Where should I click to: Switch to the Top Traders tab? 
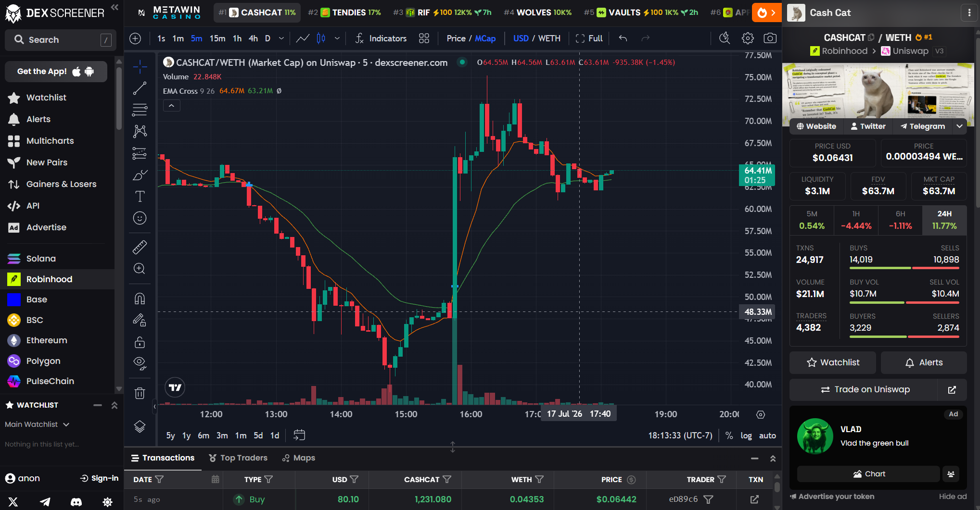238,458
